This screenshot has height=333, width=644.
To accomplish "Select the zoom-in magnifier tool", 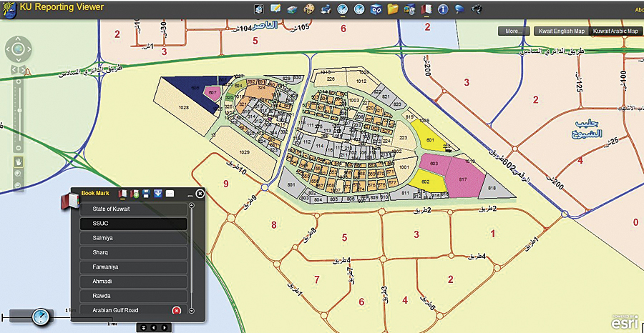I will [18, 174].
